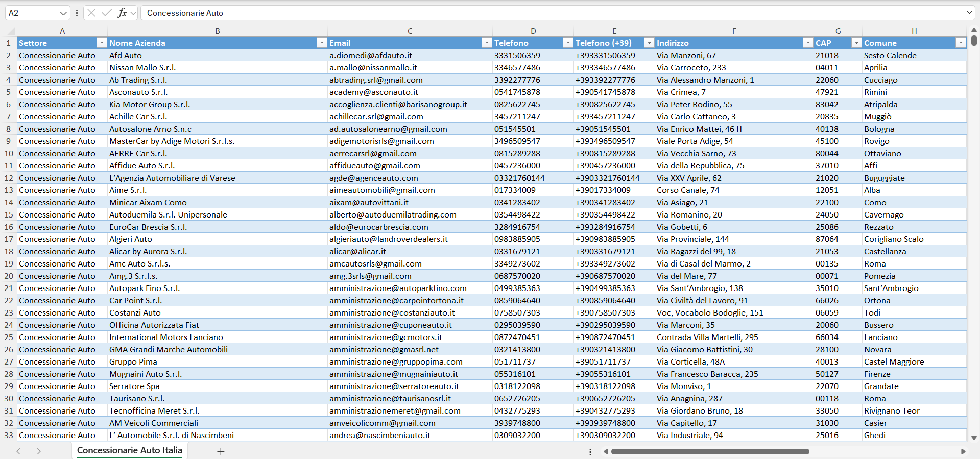
Task: Click horizontal scrollbar left arrow
Action: (x=606, y=451)
